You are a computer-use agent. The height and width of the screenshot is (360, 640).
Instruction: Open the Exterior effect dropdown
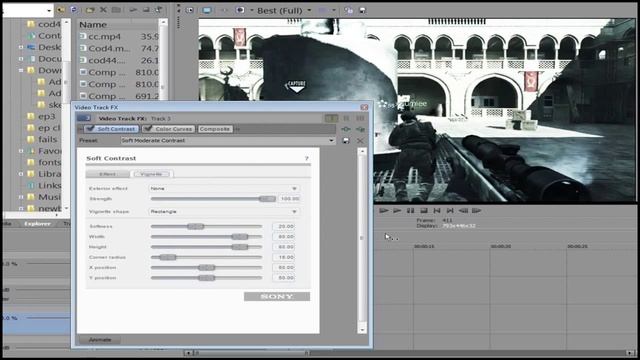click(x=294, y=189)
